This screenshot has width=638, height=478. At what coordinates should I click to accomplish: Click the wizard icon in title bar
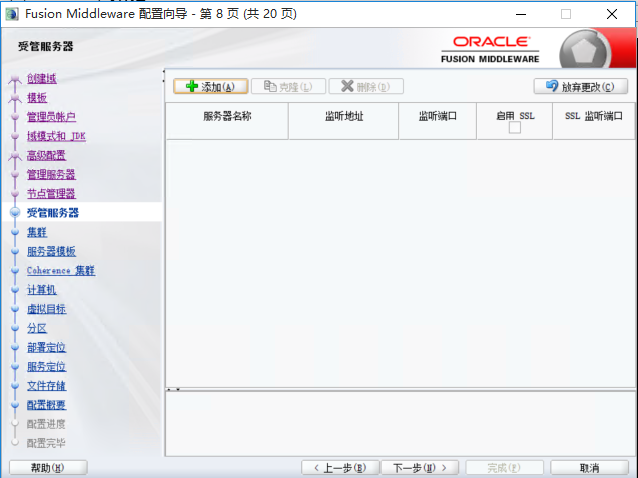click(x=12, y=14)
